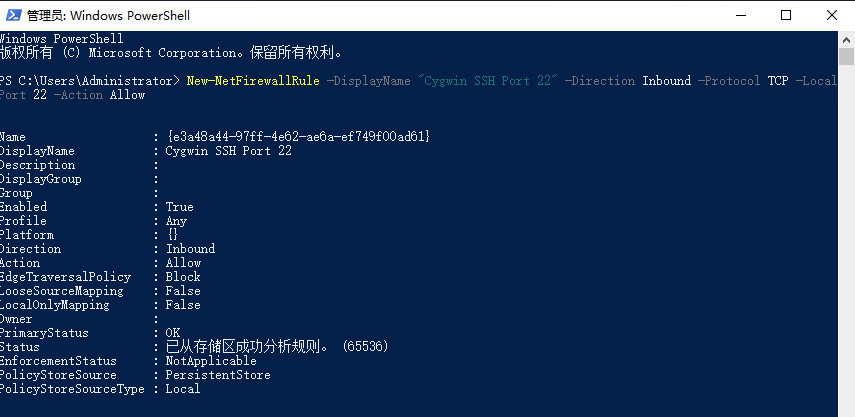The image size is (855, 417).
Task: Maximize the PowerShell window
Action: click(786, 15)
